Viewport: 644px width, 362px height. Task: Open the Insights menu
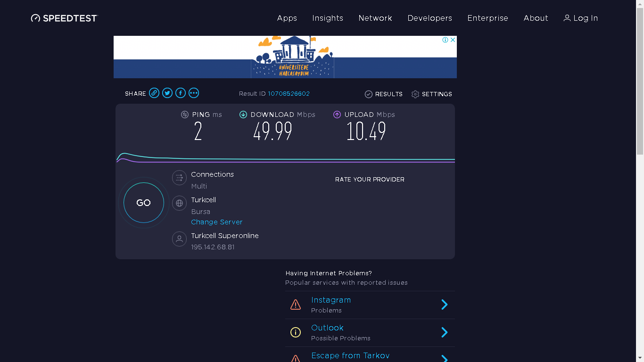tap(328, 18)
